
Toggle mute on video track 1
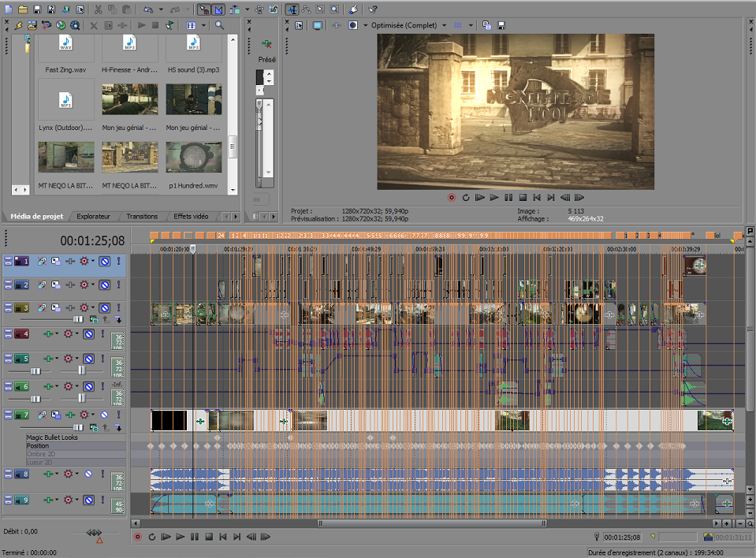[104, 261]
